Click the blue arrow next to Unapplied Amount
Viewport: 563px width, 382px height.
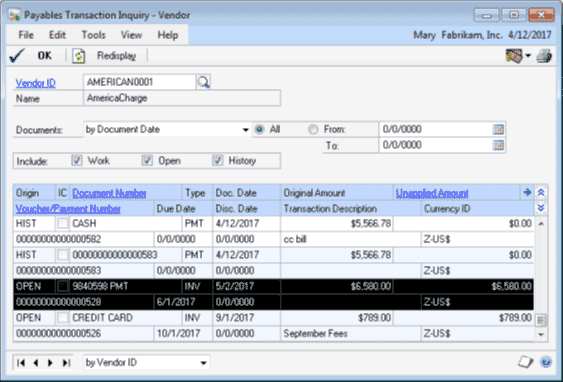pyautogui.click(x=527, y=192)
